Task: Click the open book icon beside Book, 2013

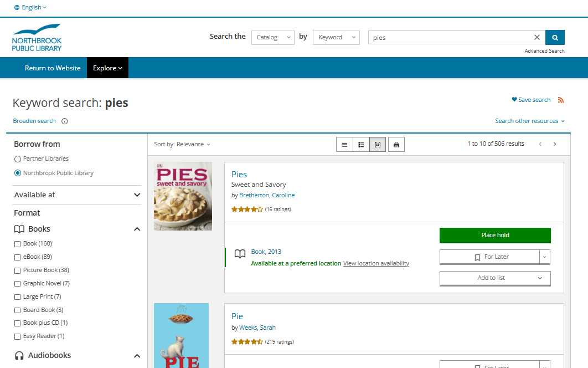Action: (x=240, y=254)
